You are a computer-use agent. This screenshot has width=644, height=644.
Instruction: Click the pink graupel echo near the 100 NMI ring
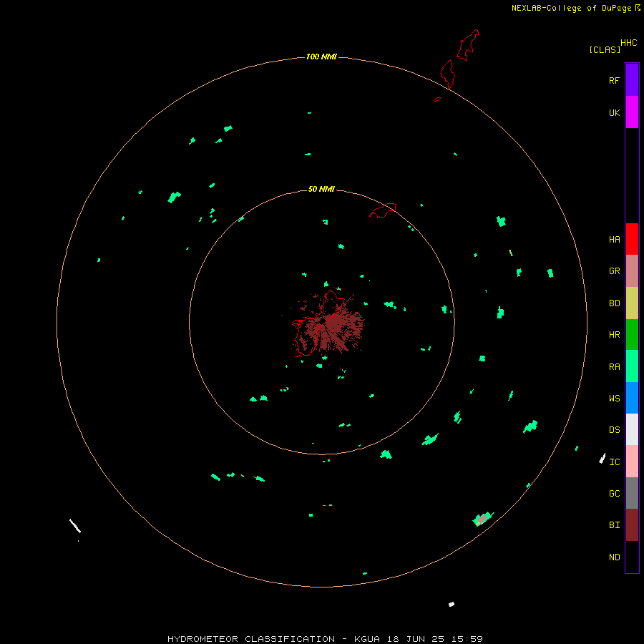[x=482, y=519]
